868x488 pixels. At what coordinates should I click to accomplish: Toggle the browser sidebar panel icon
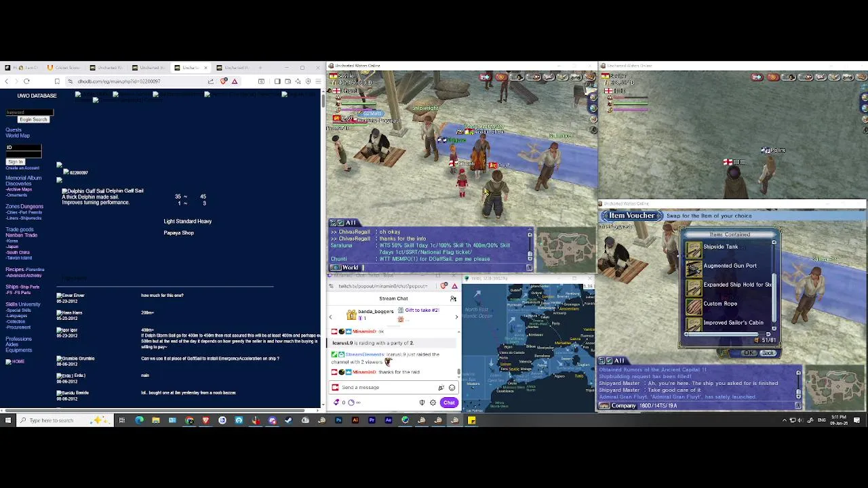tap(277, 81)
